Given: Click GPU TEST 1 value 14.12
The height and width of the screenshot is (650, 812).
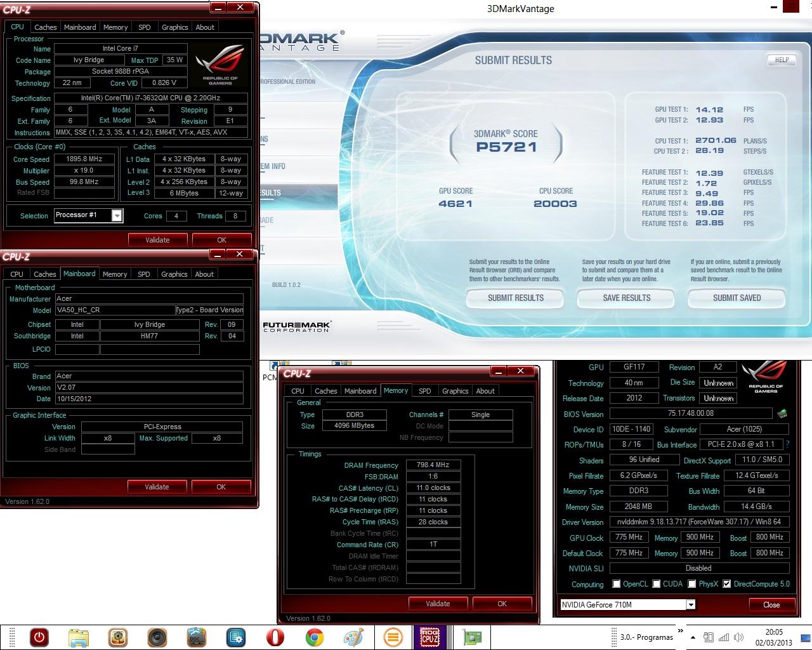Looking at the screenshot, I should click(709, 109).
